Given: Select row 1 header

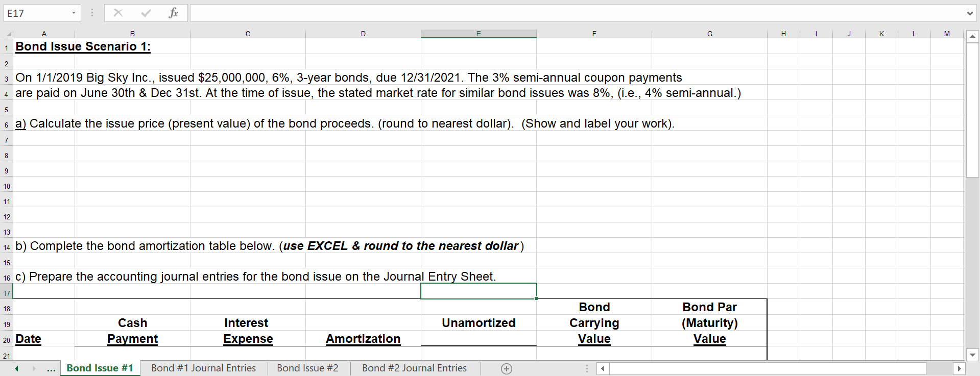Looking at the screenshot, I should tap(7, 48).
